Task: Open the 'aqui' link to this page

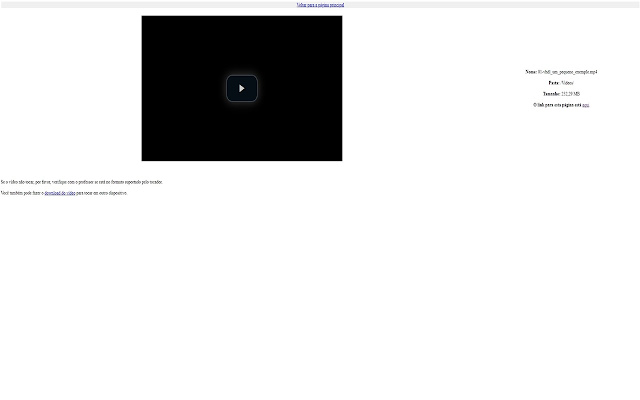Action: pos(585,105)
